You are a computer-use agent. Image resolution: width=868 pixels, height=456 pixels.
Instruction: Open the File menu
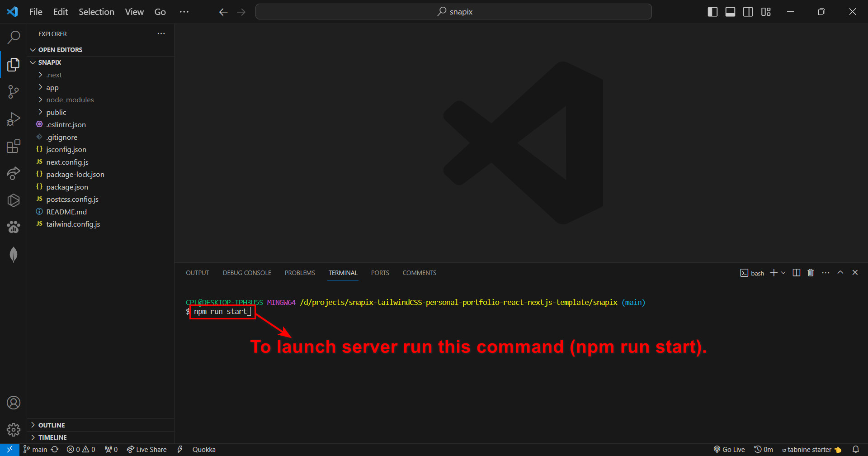tap(36, 12)
